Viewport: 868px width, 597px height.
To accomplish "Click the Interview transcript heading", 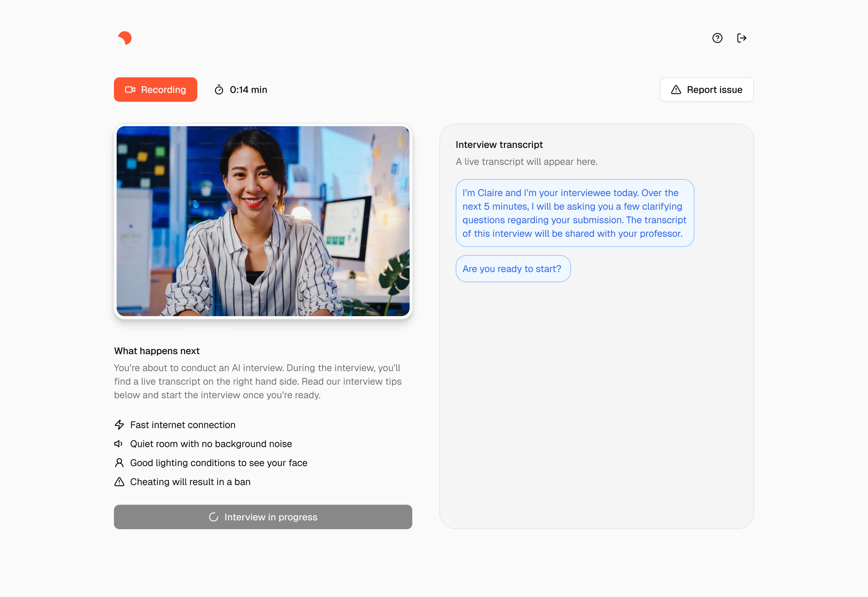I will [x=499, y=145].
